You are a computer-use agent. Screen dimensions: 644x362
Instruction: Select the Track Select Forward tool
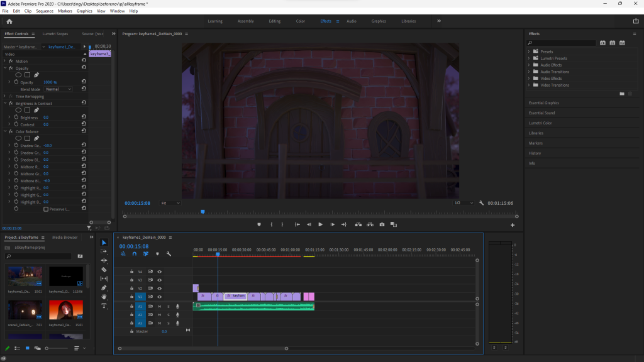(104, 251)
